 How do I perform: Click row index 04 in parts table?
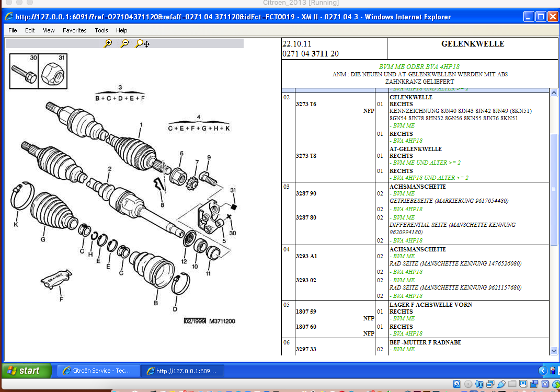tap(287, 249)
